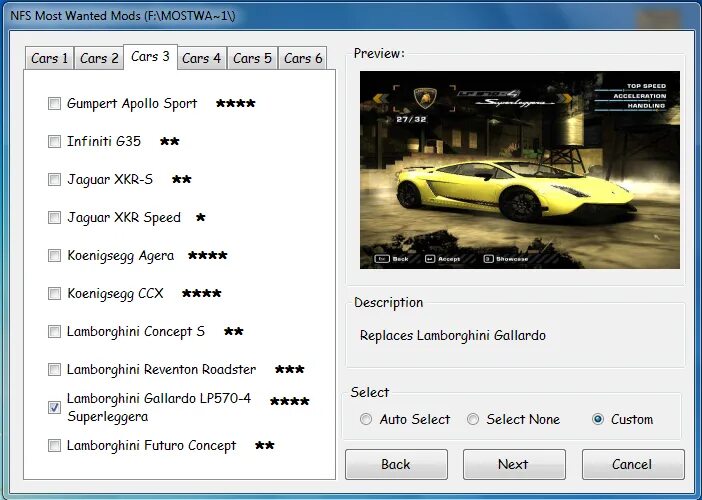Uncheck Lamborghini Gallardo LP570-4 Superleggera checkbox
Screen dimensions: 702x500
coord(54,407)
